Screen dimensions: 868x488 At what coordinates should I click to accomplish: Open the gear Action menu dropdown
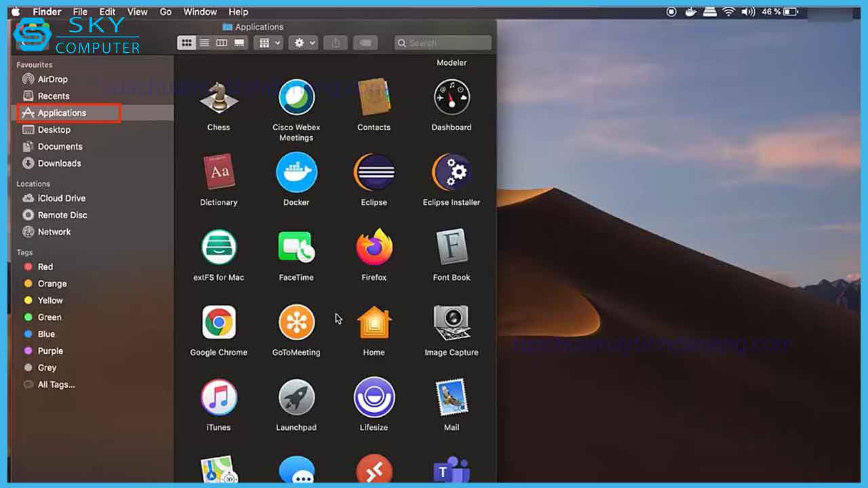pos(302,43)
